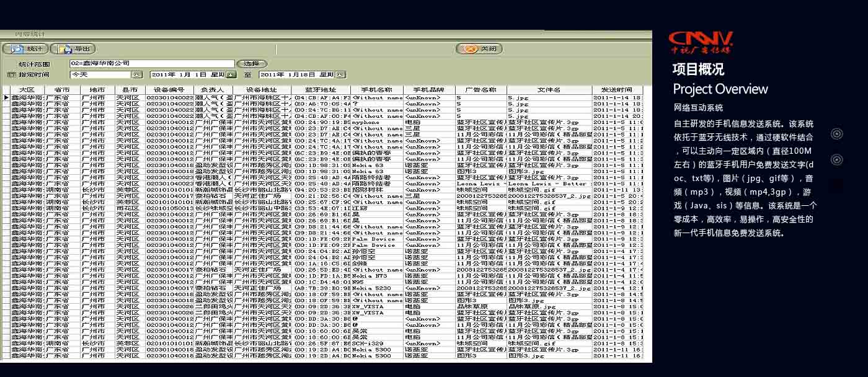868x377 pixels.
Task: Click the lower circular slide indicator
Action: click(x=836, y=160)
